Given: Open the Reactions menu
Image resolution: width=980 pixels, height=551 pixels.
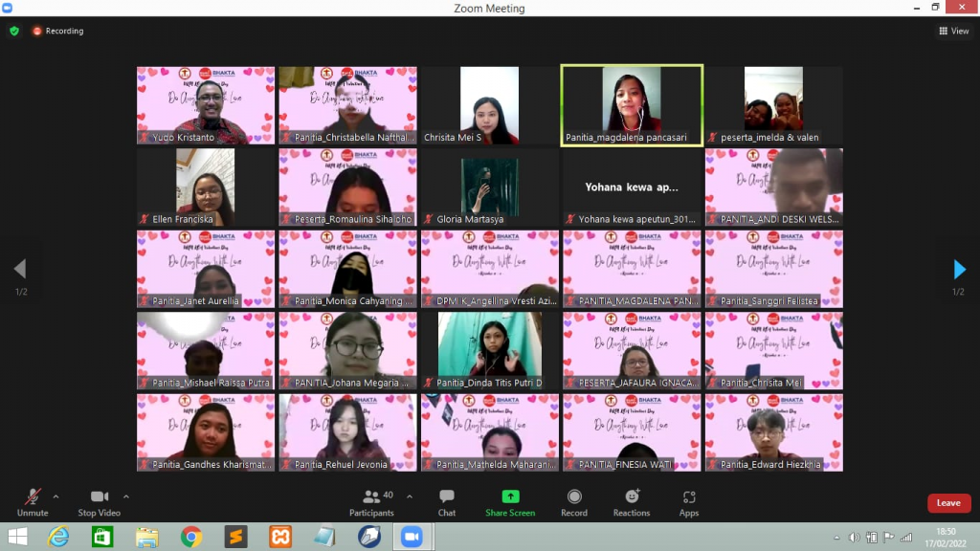Looking at the screenshot, I should 632,501.
